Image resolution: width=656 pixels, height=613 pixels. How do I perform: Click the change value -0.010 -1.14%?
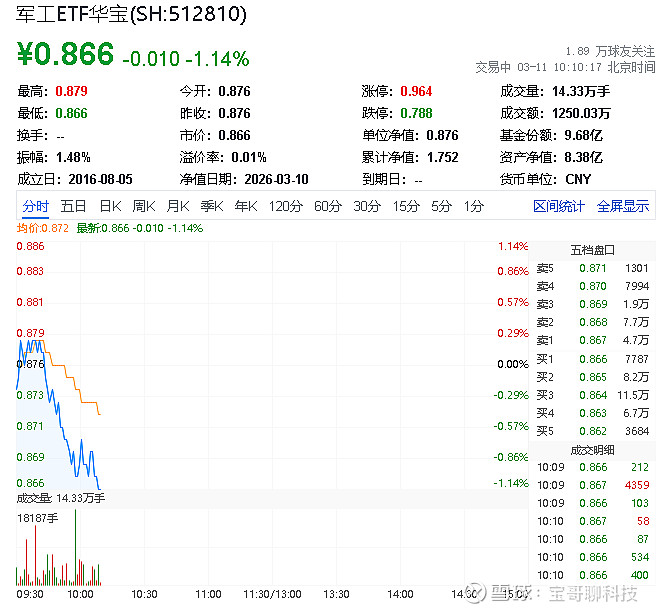pos(186,59)
